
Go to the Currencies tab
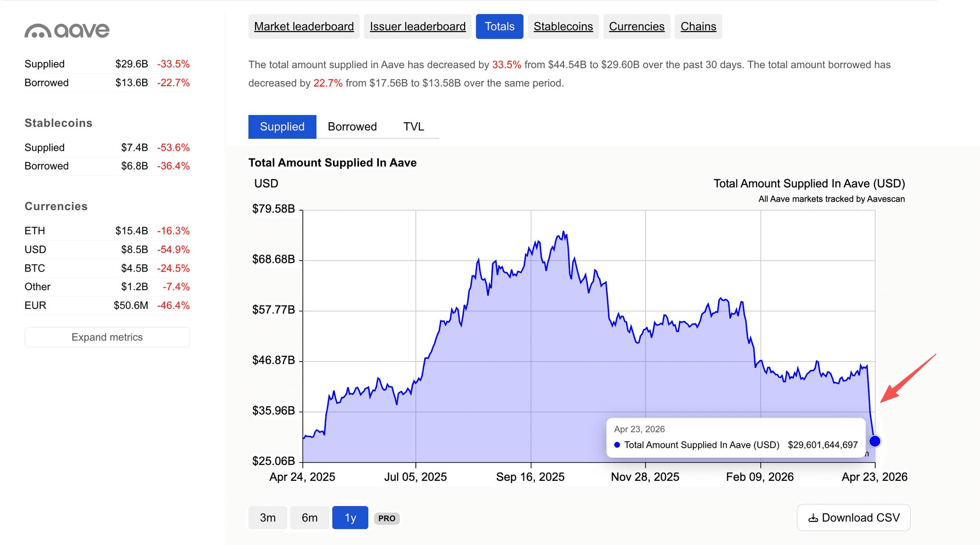click(636, 26)
